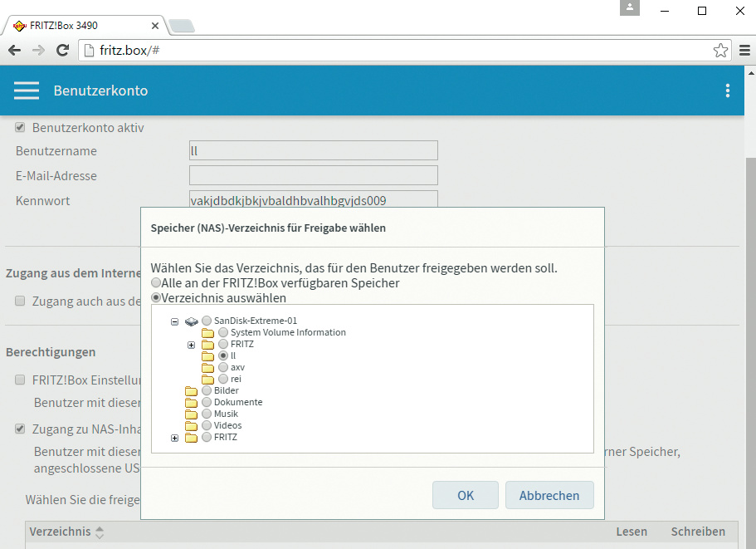Choose the Dokumente directory radio button
The height and width of the screenshot is (549, 756).
tap(207, 402)
